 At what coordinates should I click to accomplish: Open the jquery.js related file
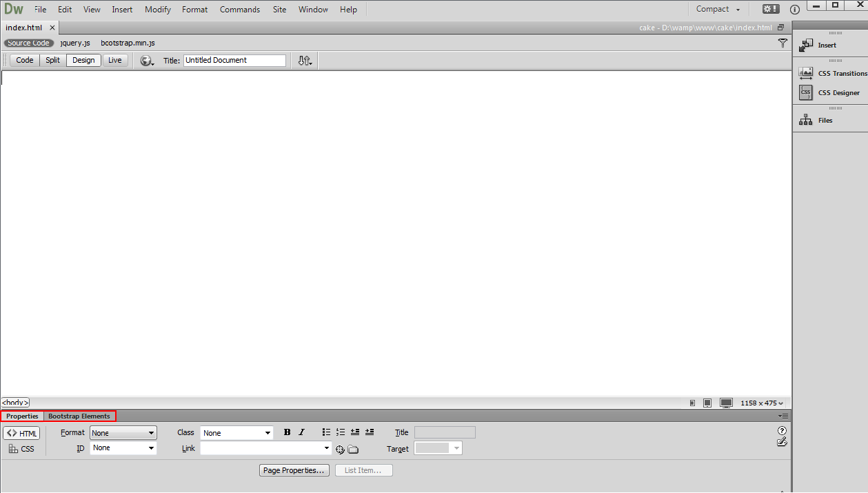75,43
